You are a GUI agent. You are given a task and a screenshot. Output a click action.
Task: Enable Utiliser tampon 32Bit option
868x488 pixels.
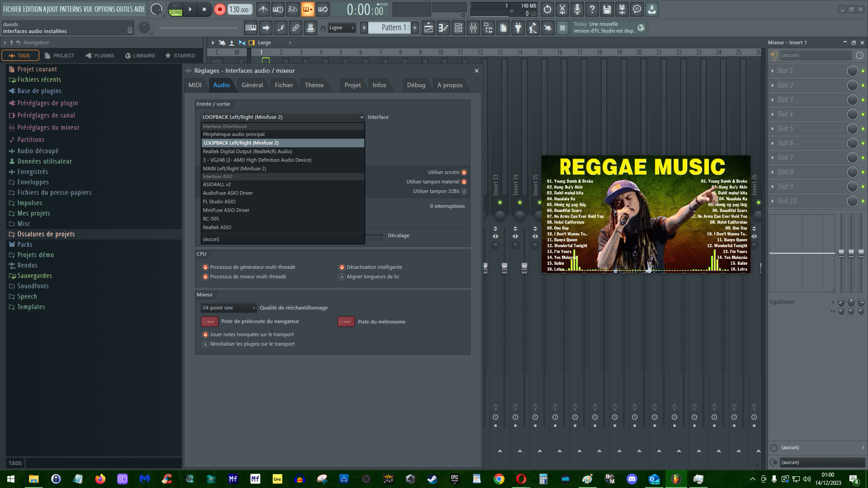(464, 191)
